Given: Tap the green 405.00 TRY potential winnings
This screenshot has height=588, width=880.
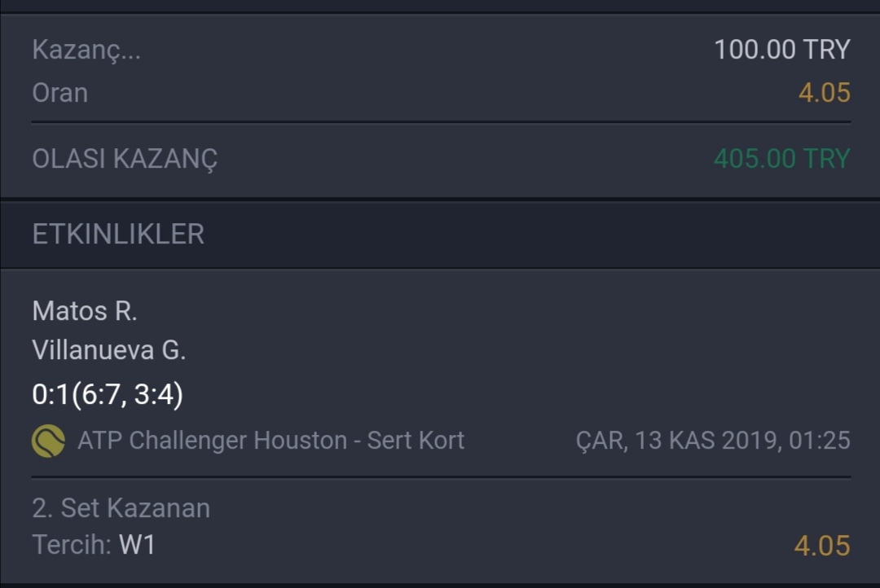Looking at the screenshot, I should pyautogui.click(x=782, y=158).
